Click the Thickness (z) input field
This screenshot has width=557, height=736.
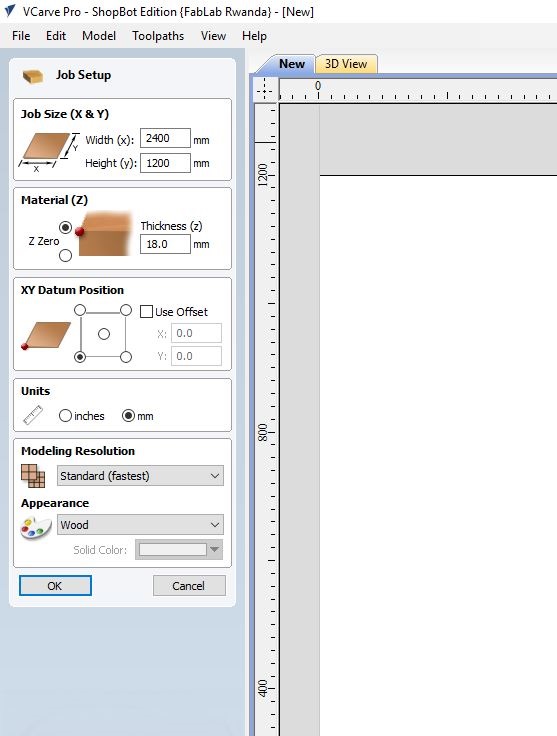[x=165, y=244]
